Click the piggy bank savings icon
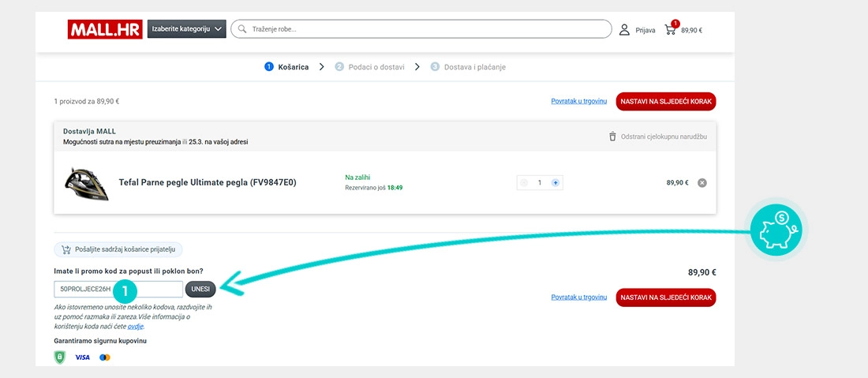Screen dimensions: 868x378 pos(780,230)
